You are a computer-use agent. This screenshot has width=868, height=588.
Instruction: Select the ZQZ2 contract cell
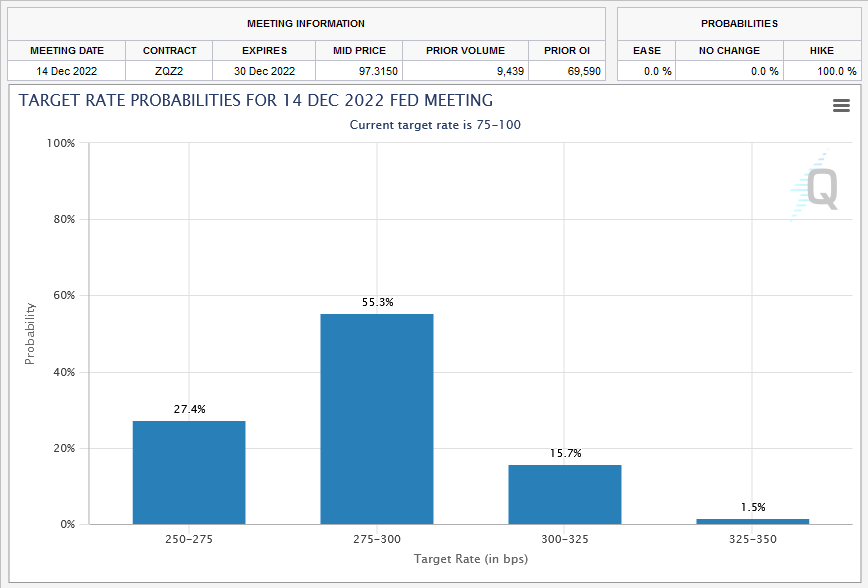tap(169, 71)
